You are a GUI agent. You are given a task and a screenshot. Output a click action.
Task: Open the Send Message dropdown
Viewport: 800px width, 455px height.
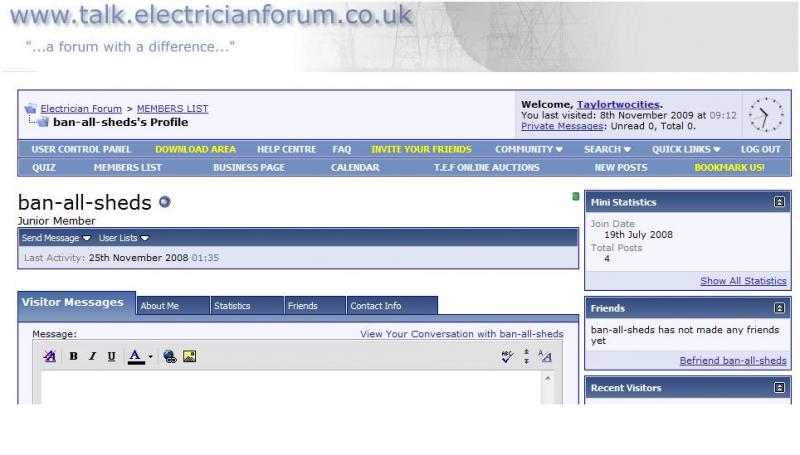point(56,238)
